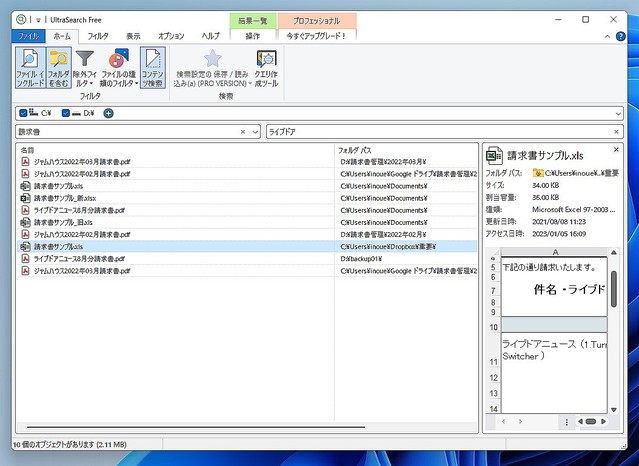Uncheck the D:¥ drive checkbox
This screenshot has height=466, width=639.
[65, 113]
